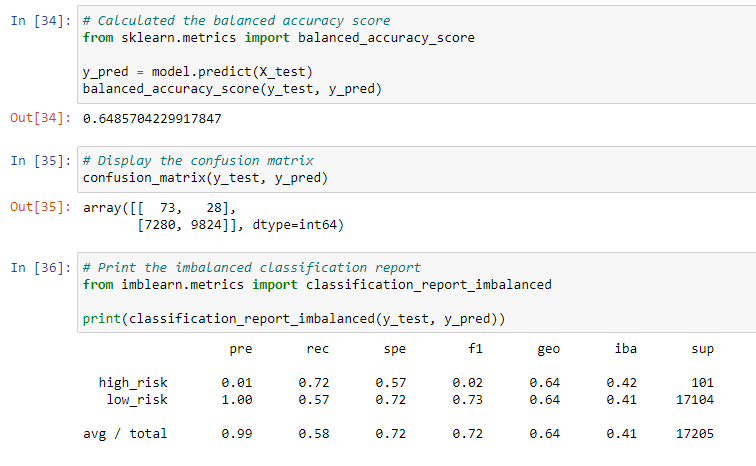Click the 'pre' column header
Viewport: 756px width, 466px height.
click(241, 349)
